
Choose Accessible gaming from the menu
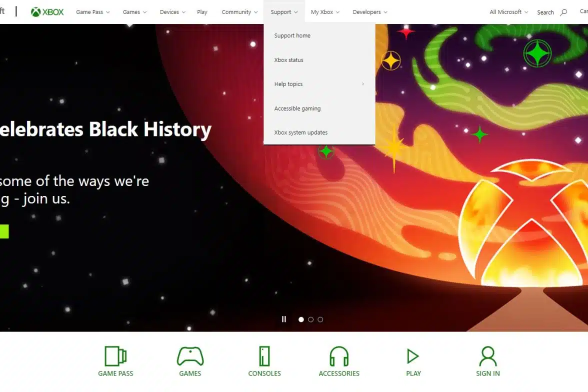point(319,108)
